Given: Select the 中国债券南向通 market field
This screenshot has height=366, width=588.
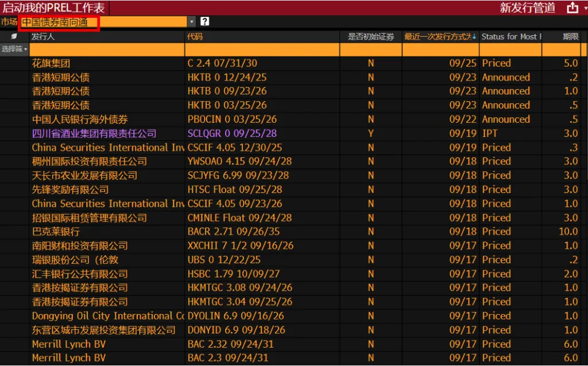Looking at the screenshot, I should coord(103,22).
